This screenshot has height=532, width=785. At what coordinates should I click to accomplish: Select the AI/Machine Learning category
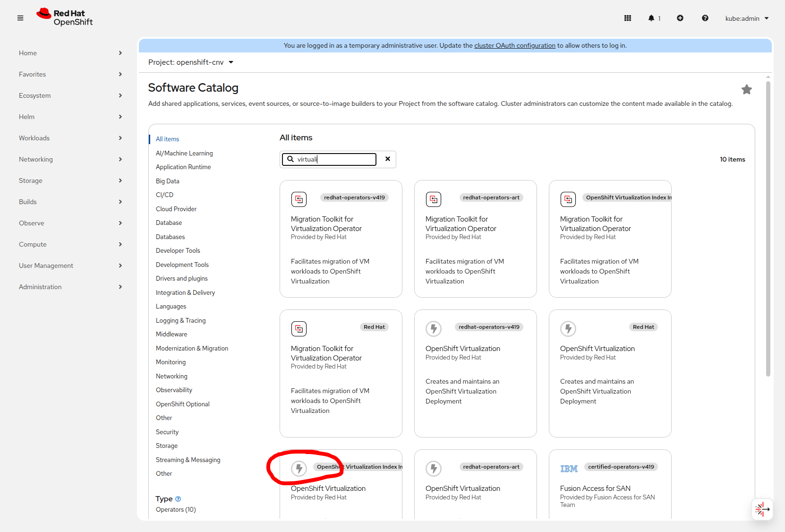tap(184, 153)
